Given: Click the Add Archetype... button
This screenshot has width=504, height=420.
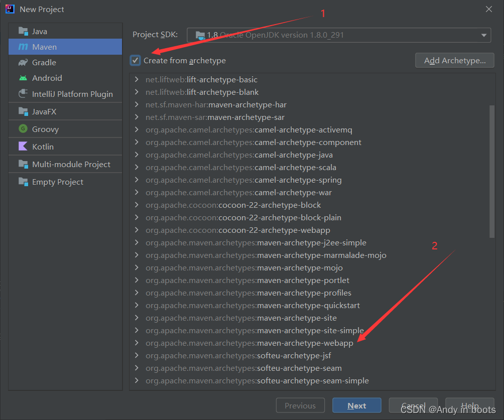Looking at the screenshot, I should 454,60.
